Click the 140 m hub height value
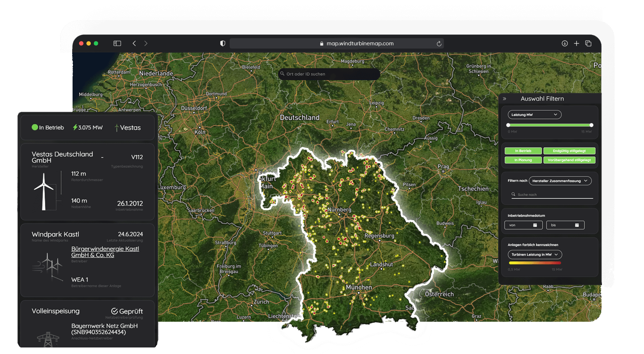 pyautogui.click(x=79, y=201)
